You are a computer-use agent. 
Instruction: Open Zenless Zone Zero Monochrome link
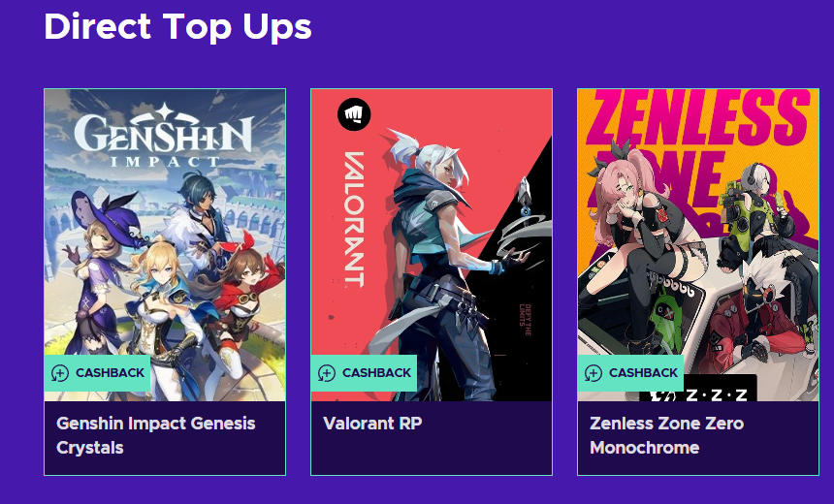click(x=666, y=435)
